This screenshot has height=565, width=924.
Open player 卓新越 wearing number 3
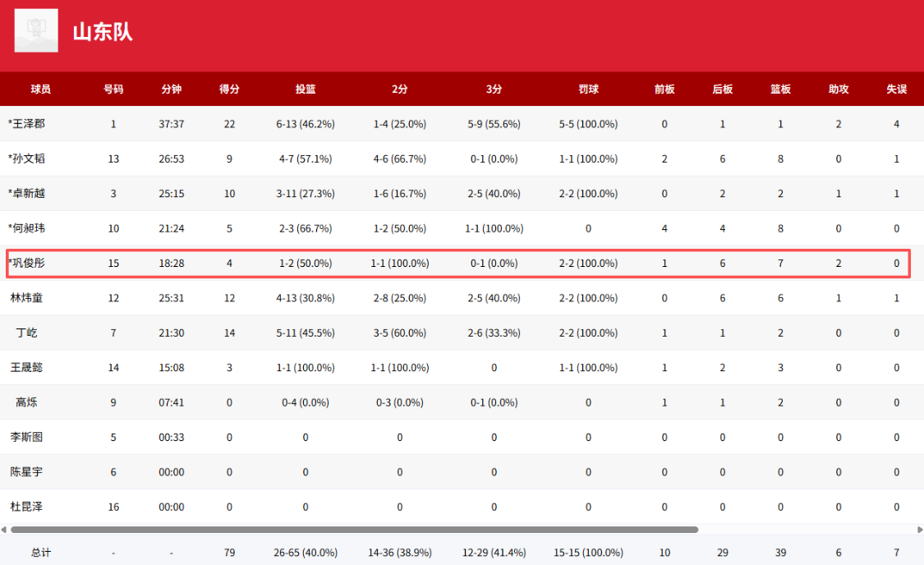point(26,193)
